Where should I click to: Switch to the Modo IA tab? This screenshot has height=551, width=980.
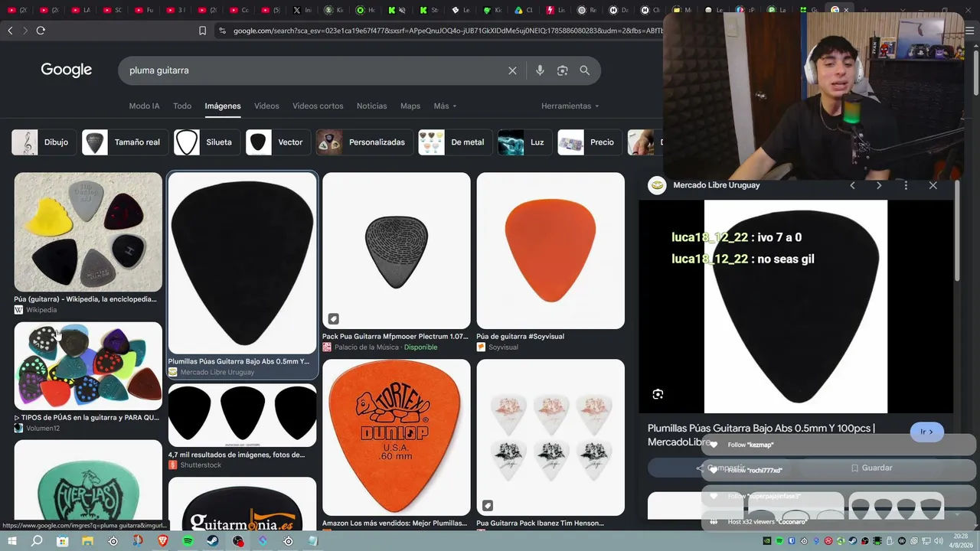(x=144, y=106)
